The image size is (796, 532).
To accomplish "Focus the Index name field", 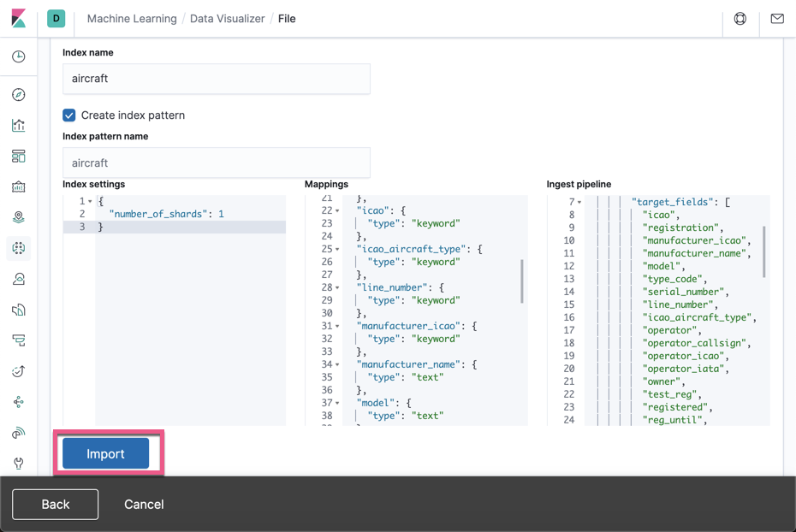I will [217, 79].
